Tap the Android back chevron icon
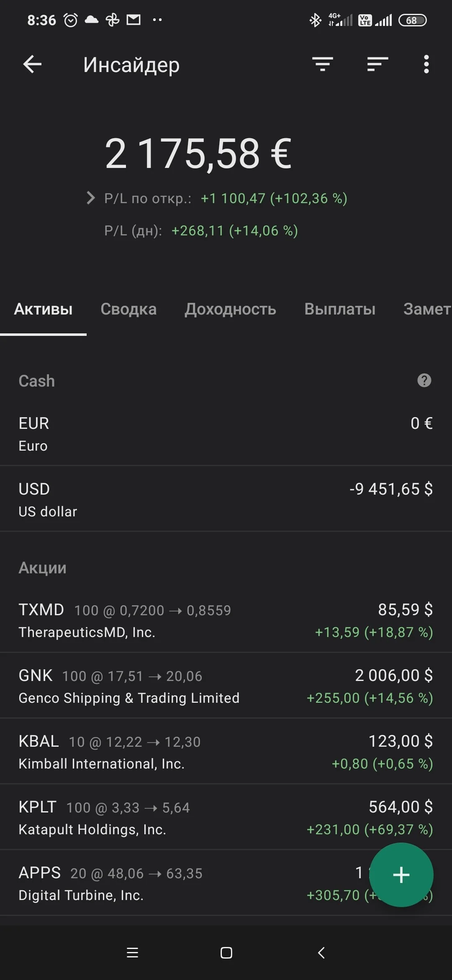This screenshot has height=980, width=452. click(321, 953)
